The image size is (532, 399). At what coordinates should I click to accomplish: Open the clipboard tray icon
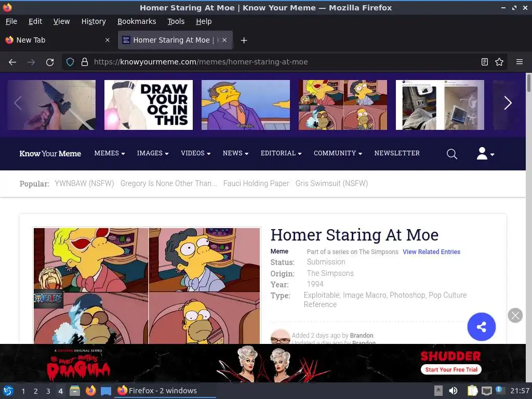click(472, 391)
